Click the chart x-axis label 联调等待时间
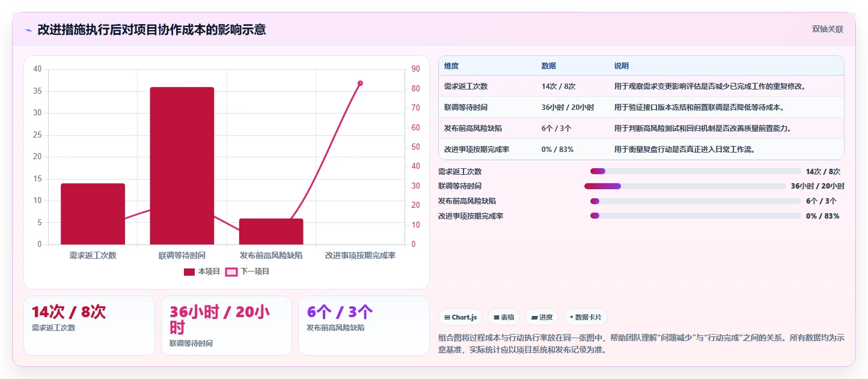 coord(182,255)
